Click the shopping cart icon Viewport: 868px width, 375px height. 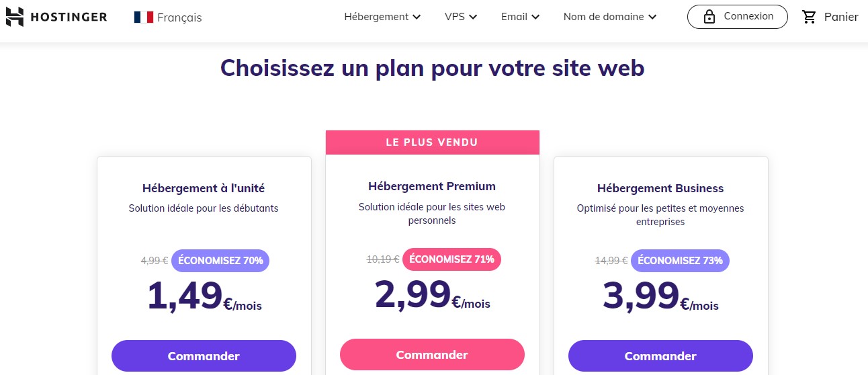pos(810,17)
